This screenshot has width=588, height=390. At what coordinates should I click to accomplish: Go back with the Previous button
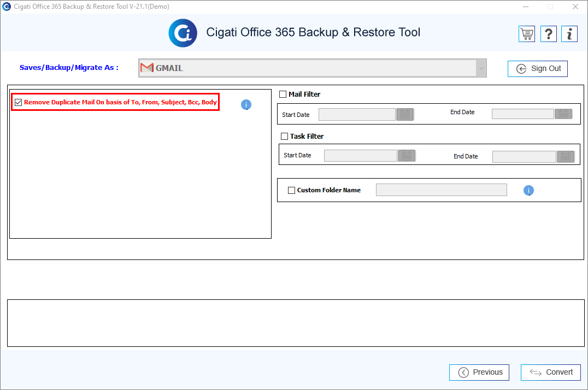tap(479, 373)
